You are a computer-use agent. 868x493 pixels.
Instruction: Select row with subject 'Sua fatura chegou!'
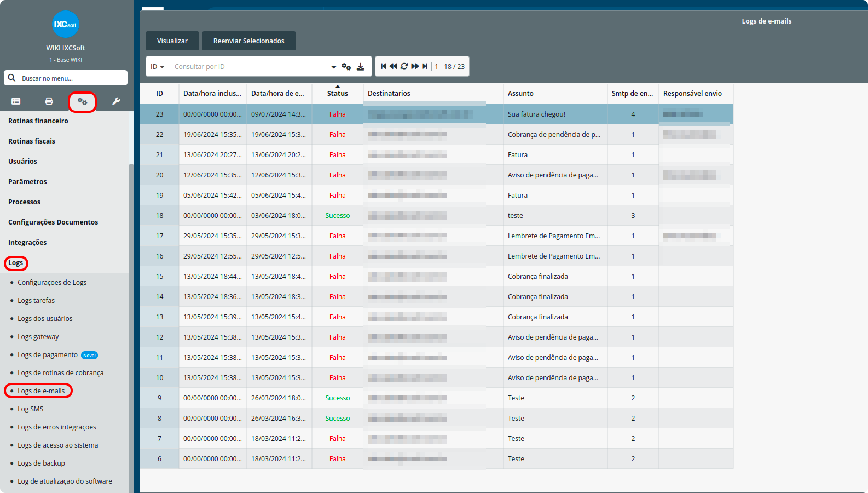tap(437, 114)
